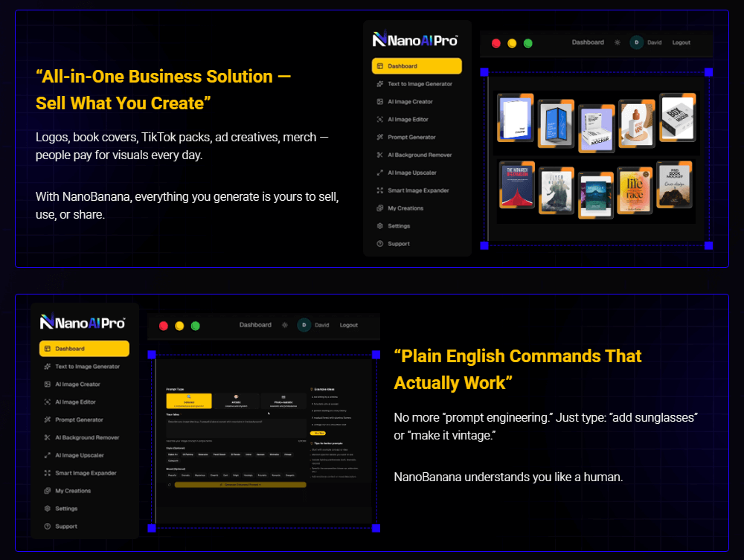This screenshot has width=744, height=560.
Task: Select the Photo-realistic prompt type option
Action: (283, 401)
